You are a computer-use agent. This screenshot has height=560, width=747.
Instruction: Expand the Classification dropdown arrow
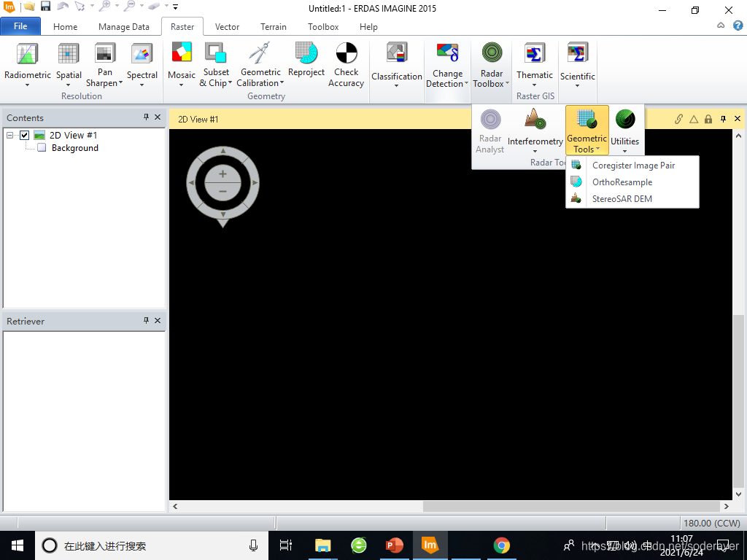pyautogui.click(x=396, y=86)
